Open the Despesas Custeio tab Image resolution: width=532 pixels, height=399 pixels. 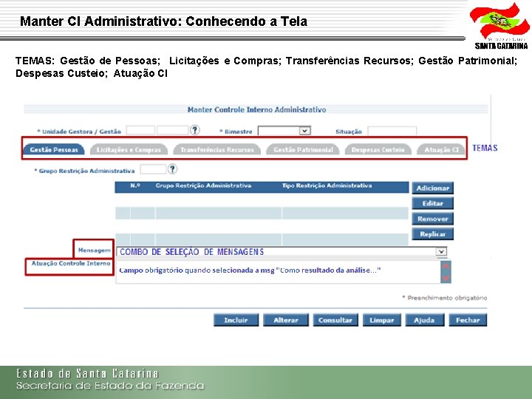(378, 149)
